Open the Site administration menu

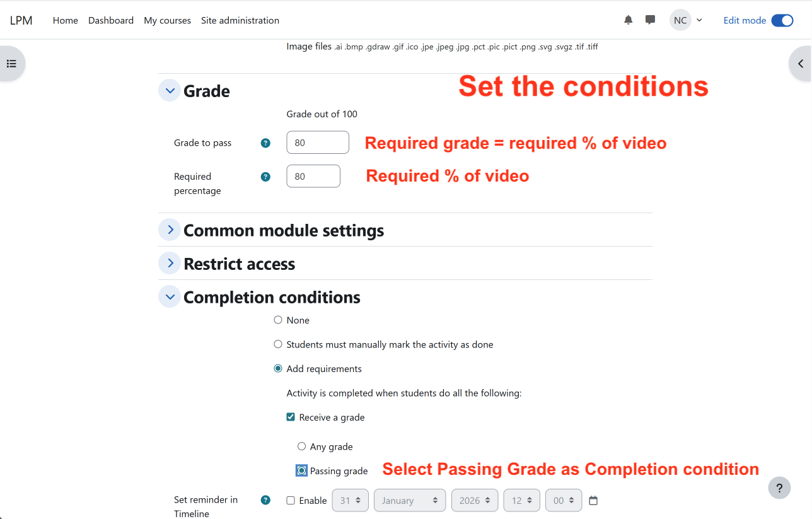[x=240, y=20]
